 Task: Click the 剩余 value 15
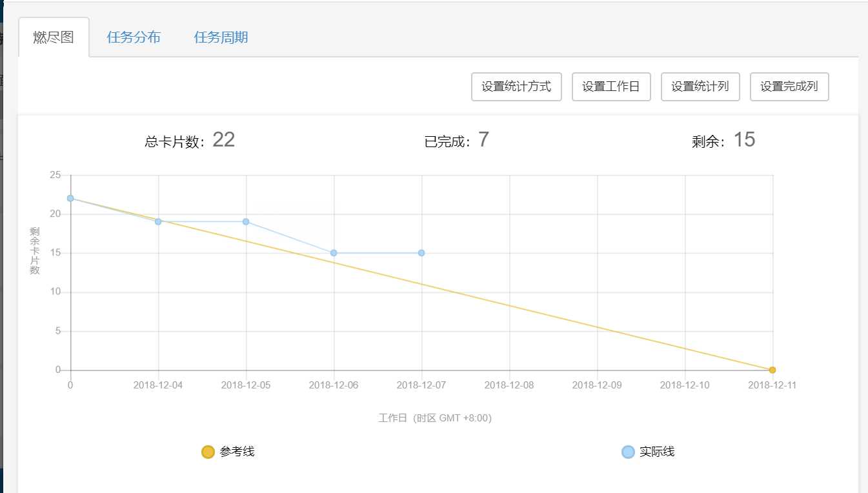(x=744, y=139)
